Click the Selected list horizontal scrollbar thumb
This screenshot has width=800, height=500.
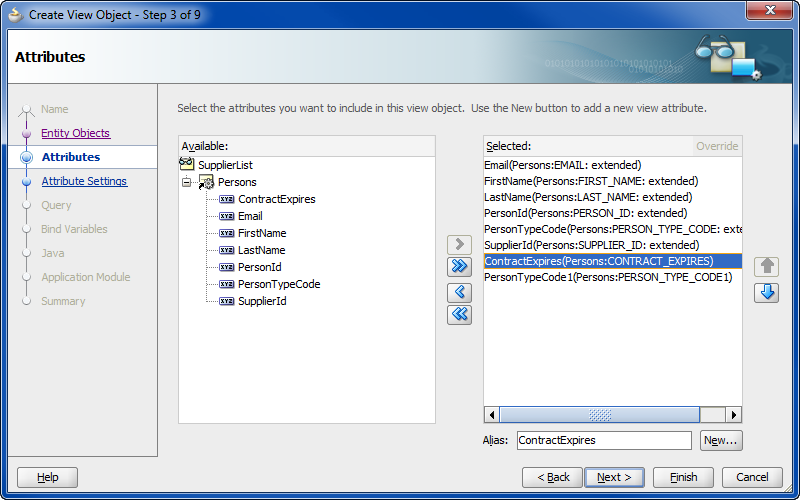[x=599, y=415]
